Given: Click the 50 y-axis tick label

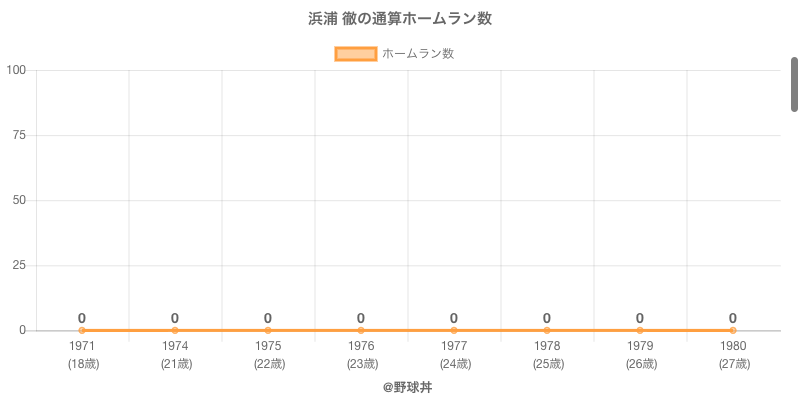Looking at the screenshot, I should point(19,200).
